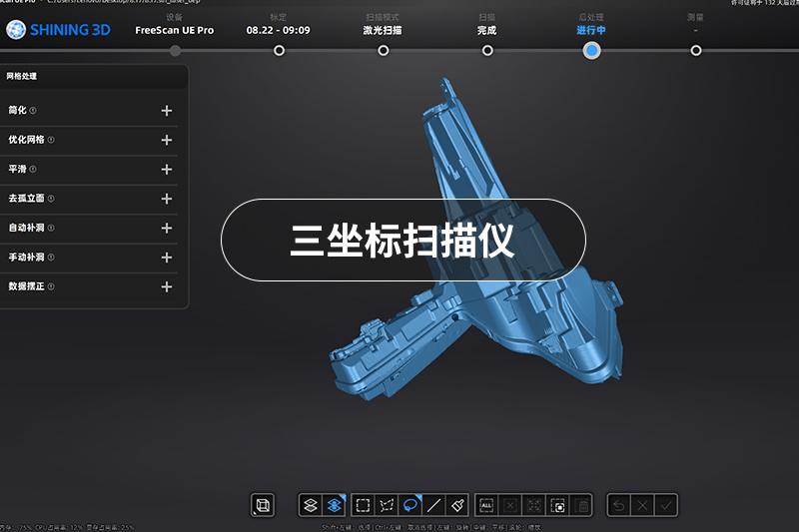Select the polygon selection tool
This screenshot has width=799, height=532.
387,505
